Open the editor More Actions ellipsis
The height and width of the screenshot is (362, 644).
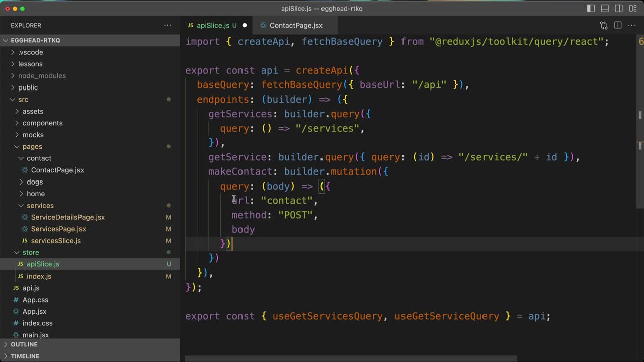[x=632, y=25]
